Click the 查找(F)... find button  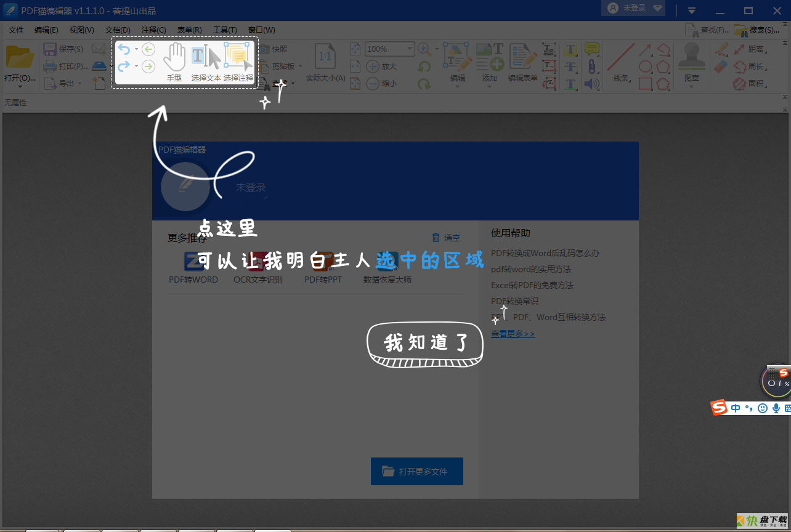click(708, 30)
